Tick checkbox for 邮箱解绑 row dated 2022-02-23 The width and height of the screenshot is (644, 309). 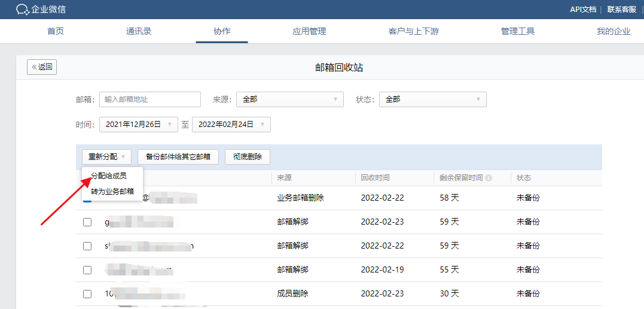pos(87,222)
